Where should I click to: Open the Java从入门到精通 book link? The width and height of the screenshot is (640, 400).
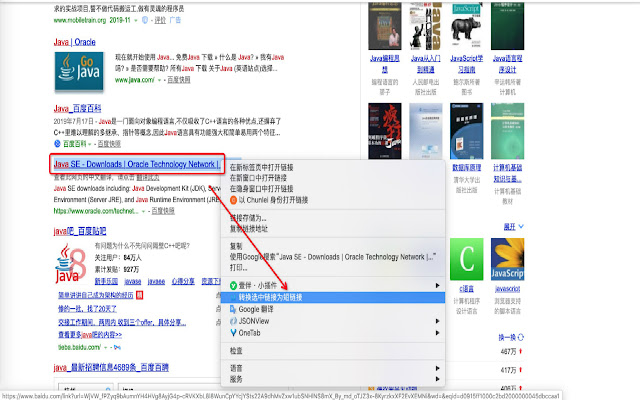[426, 64]
